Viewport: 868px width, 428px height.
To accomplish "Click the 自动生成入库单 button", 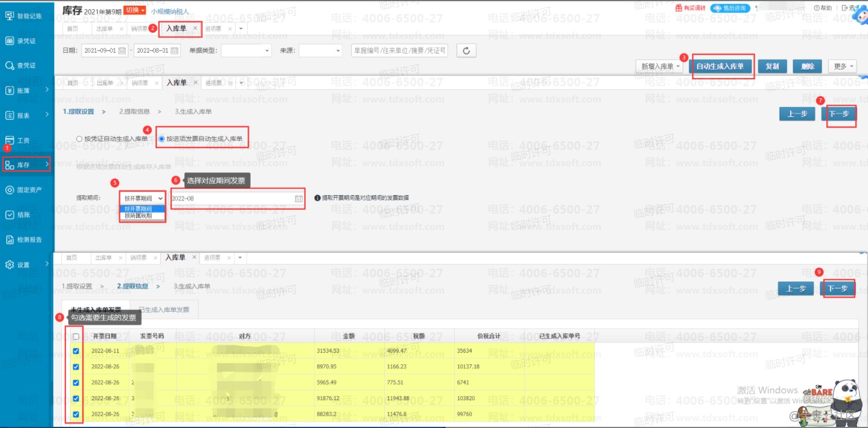I will (x=719, y=67).
